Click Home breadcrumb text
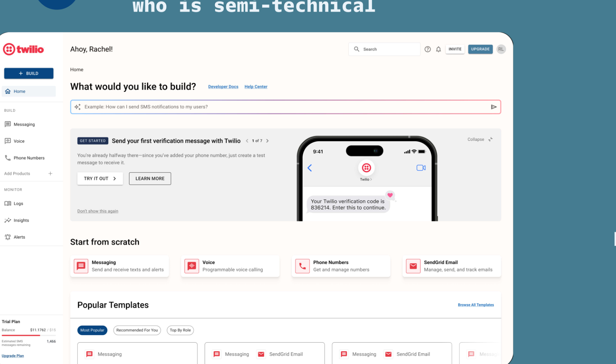 point(76,70)
